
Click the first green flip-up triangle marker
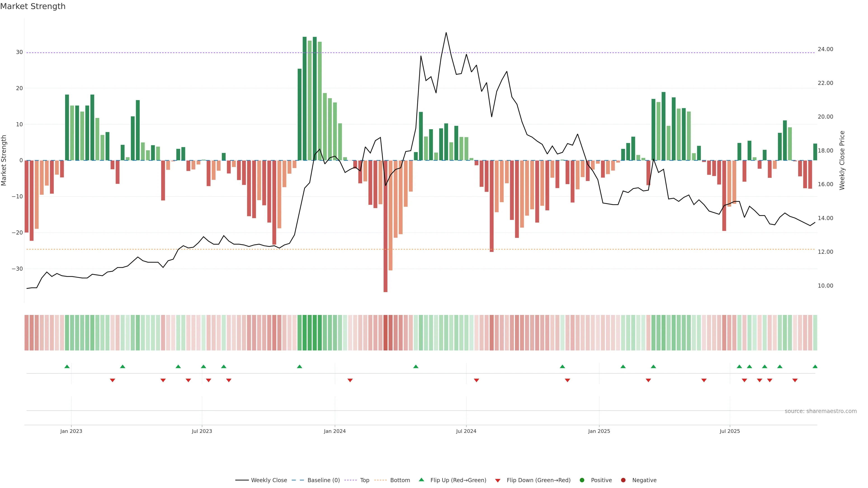67,366
